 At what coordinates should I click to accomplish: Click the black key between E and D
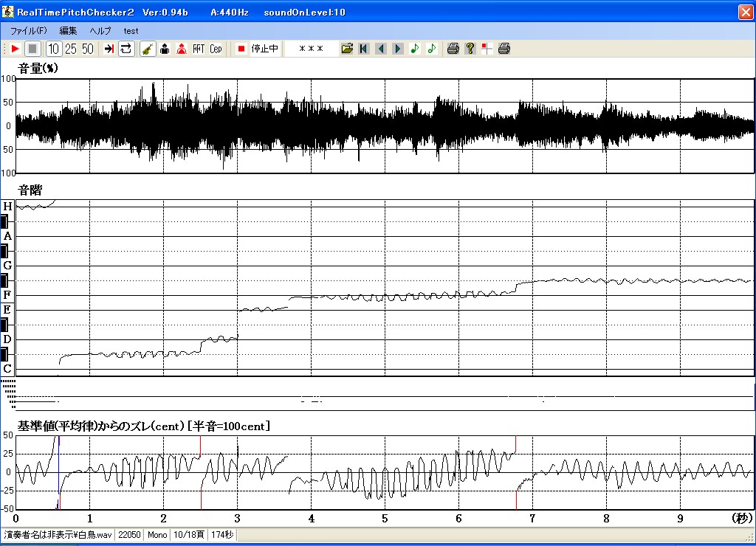[4, 325]
